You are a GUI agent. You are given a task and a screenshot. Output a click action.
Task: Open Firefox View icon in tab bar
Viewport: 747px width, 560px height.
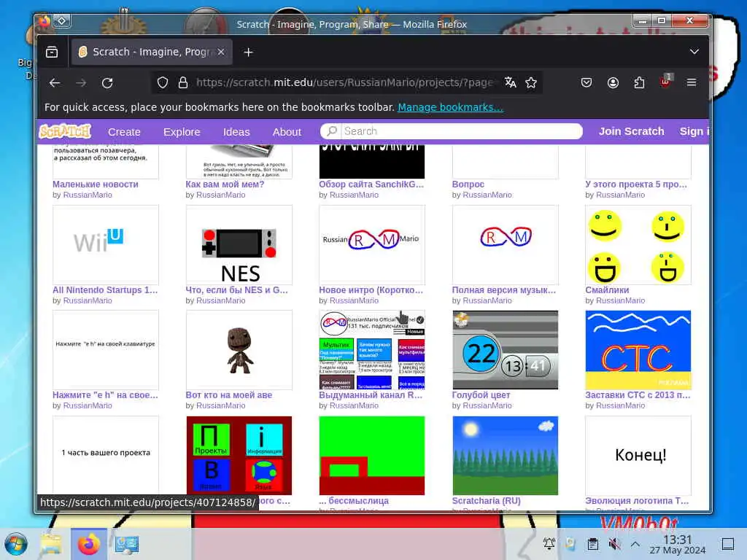coord(52,52)
